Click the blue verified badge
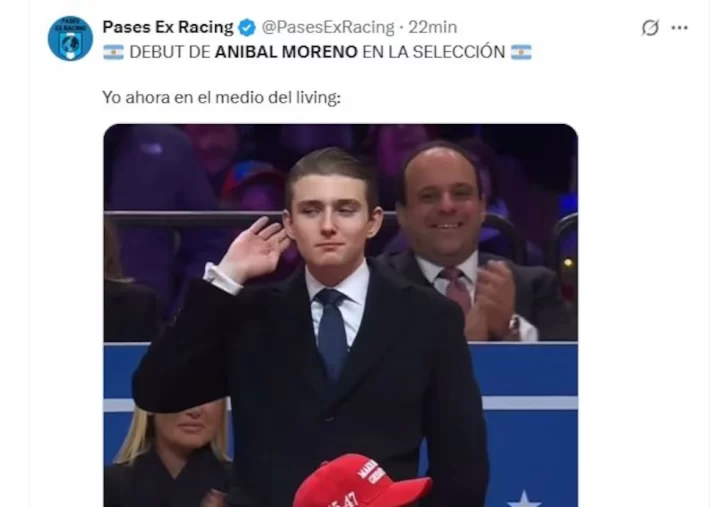The image size is (728, 507). pyautogui.click(x=247, y=28)
